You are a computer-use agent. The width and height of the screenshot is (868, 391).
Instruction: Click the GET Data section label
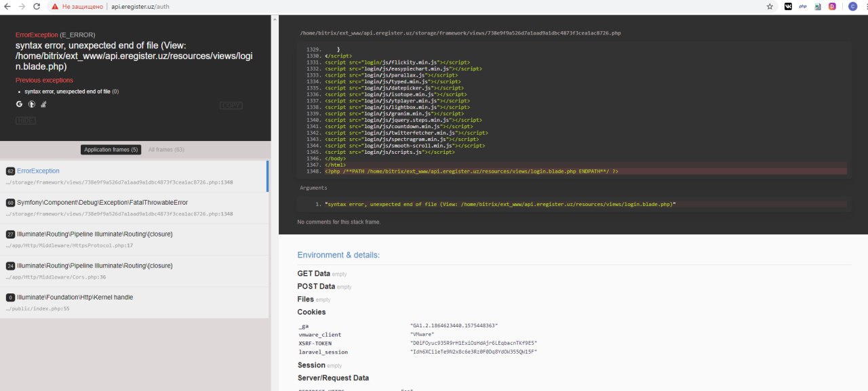click(x=313, y=274)
